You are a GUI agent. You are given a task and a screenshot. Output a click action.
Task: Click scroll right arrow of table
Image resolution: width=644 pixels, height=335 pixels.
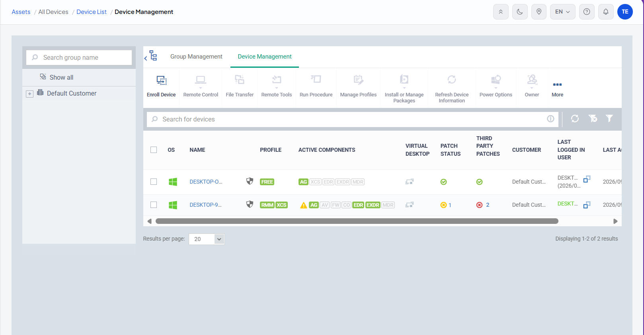coord(615,221)
